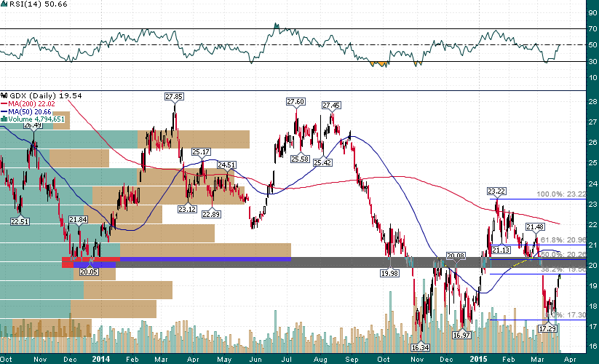
Task: Click the 70 overbought level on RSI axis
Action: (x=592, y=29)
